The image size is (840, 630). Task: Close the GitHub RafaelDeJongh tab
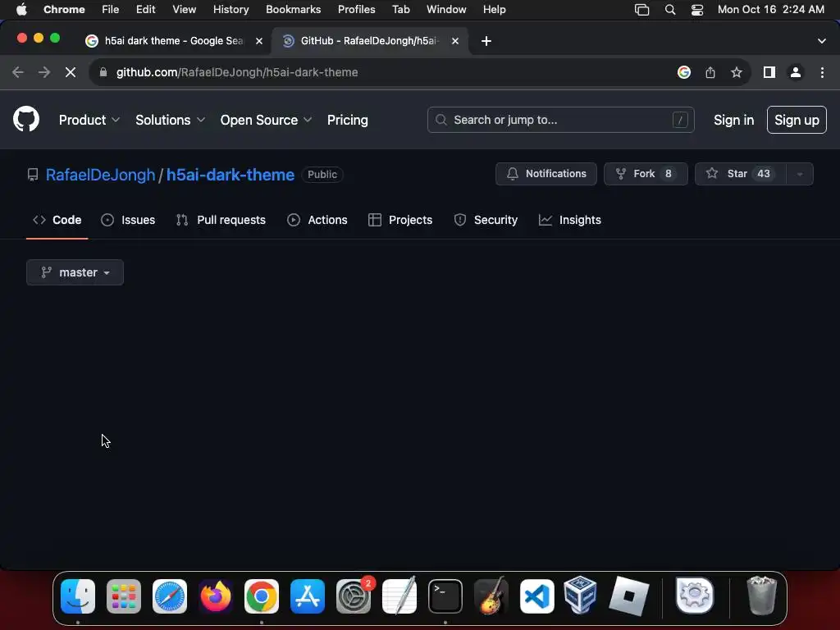(x=454, y=41)
